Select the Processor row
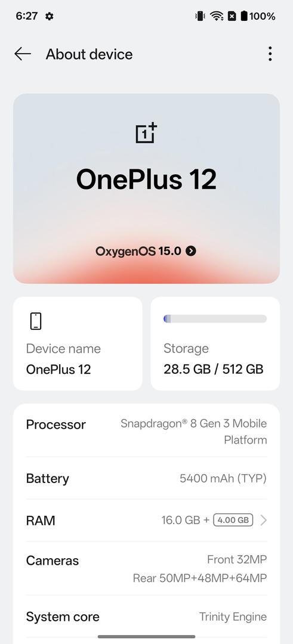293x644 pixels. [x=146, y=431]
